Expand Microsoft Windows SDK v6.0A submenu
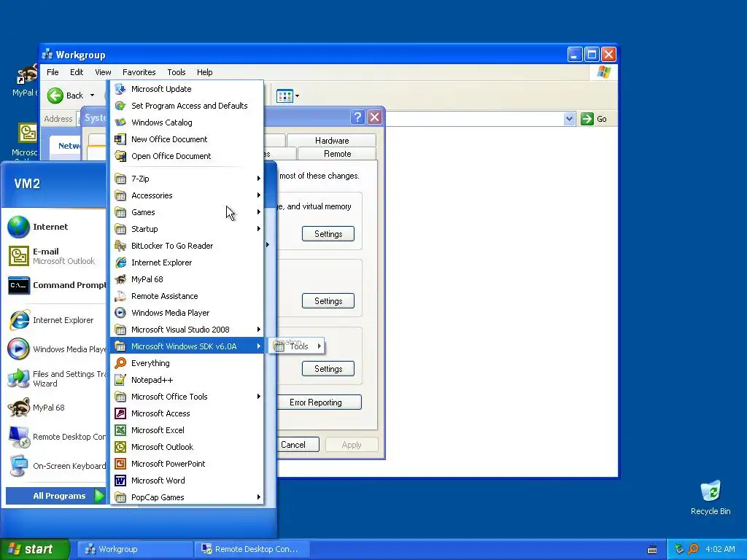747x560 pixels. pos(187,346)
